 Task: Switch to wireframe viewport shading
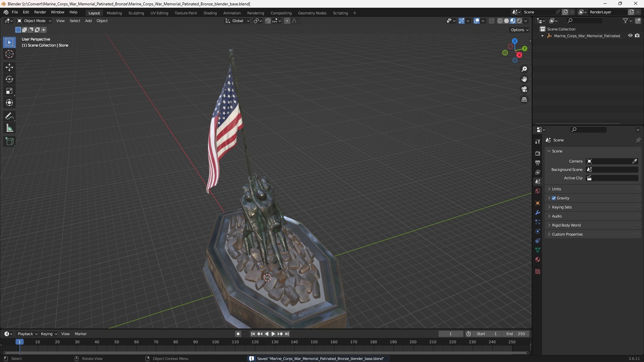[x=500, y=21]
